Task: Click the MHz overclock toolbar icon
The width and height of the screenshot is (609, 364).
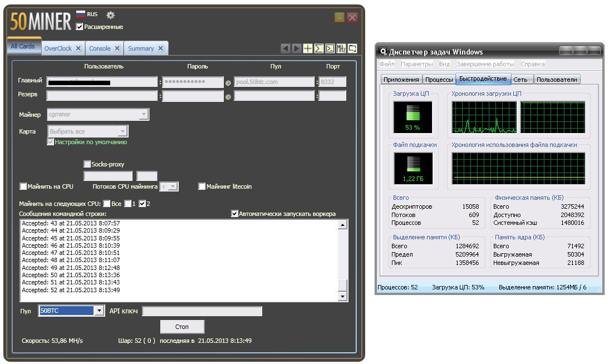Action: click(341, 48)
